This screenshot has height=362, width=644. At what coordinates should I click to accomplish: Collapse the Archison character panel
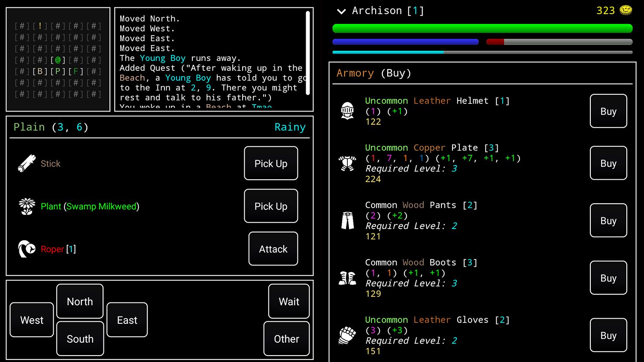tap(341, 12)
